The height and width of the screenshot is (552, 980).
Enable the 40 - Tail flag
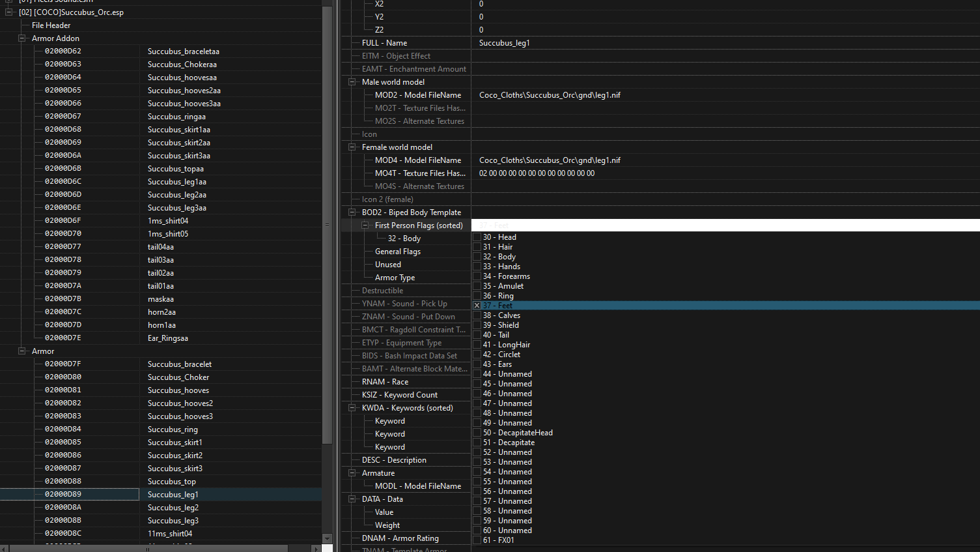(477, 335)
